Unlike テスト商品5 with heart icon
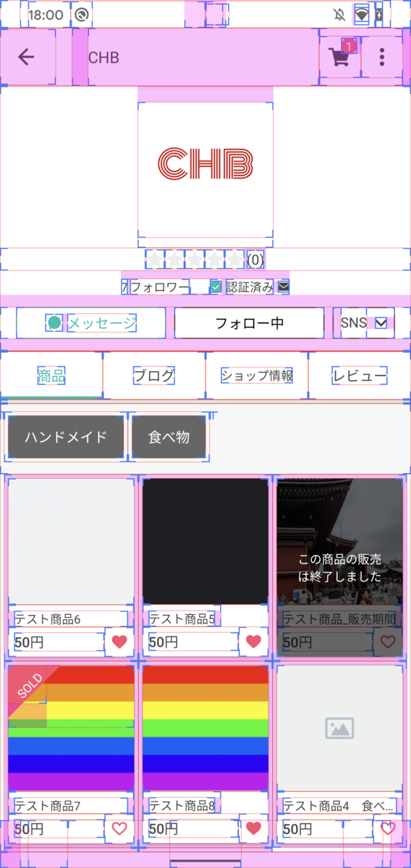The height and width of the screenshot is (868, 411). [x=253, y=642]
